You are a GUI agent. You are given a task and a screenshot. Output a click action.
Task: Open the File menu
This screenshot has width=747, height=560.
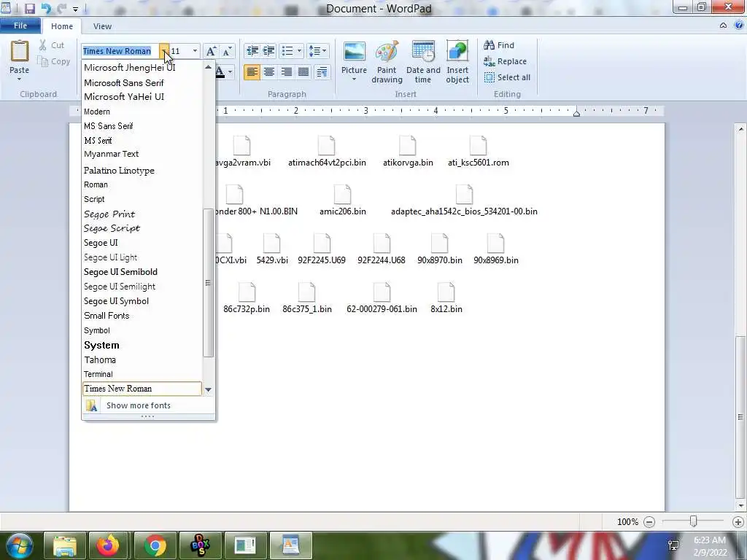coord(20,26)
